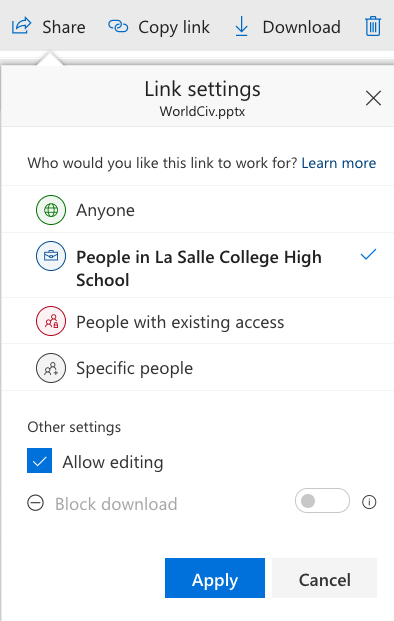Screen dimensions: 394x621
Task: Click the Block download info icon
Action: 369,502
